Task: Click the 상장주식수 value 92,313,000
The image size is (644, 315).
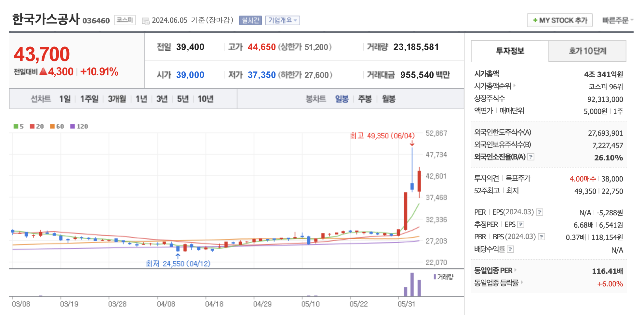Action: [x=605, y=99]
